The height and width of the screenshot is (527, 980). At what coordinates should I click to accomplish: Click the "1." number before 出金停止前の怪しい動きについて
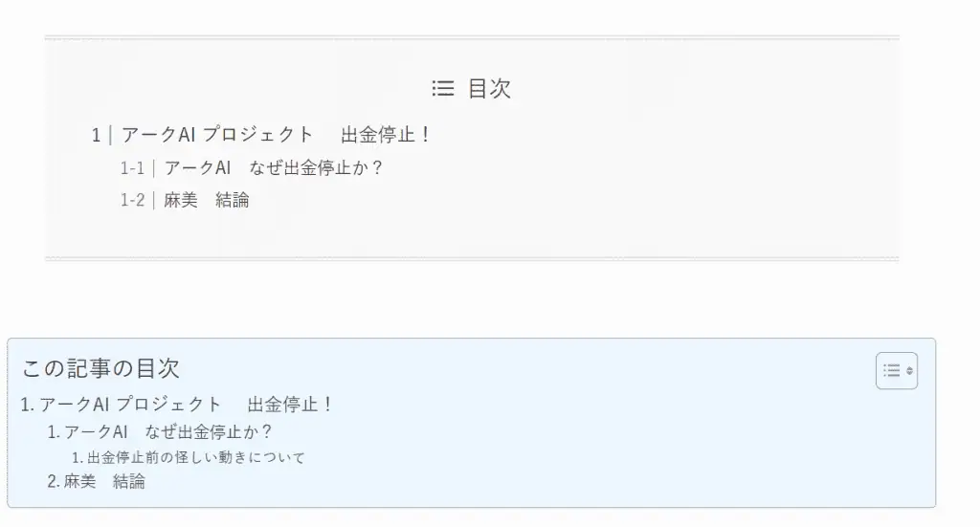pos(78,458)
